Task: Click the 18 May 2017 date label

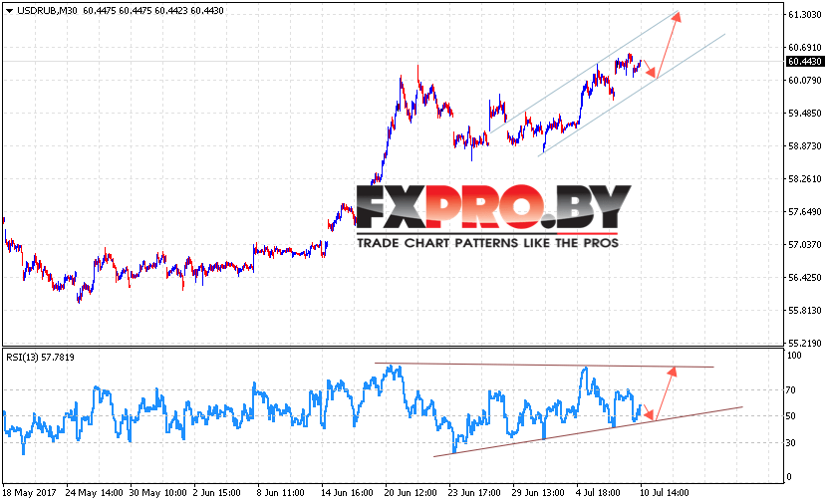Action: click(29, 493)
